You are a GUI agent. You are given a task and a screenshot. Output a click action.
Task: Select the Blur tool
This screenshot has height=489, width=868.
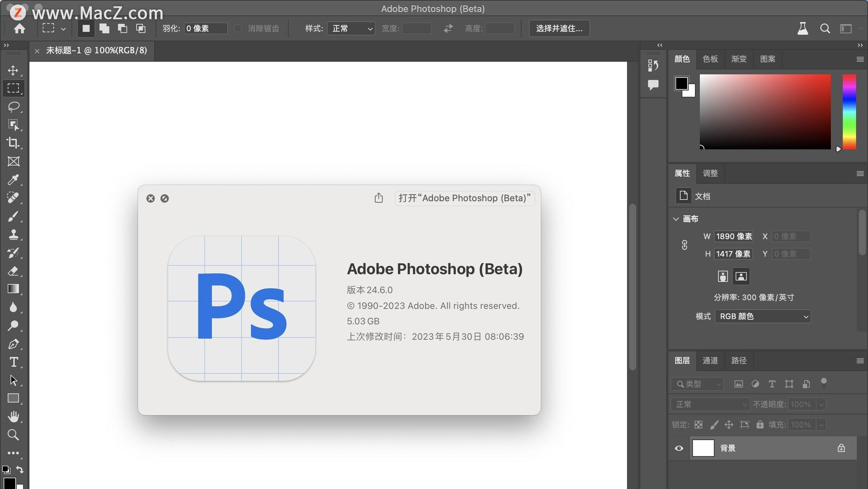(13, 307)
